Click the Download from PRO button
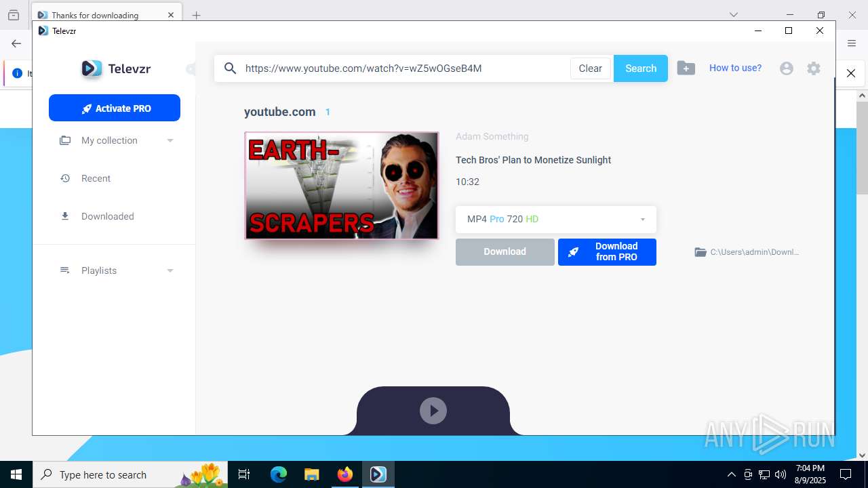Screen dimensions: 868x488 (x=607, y=251)
